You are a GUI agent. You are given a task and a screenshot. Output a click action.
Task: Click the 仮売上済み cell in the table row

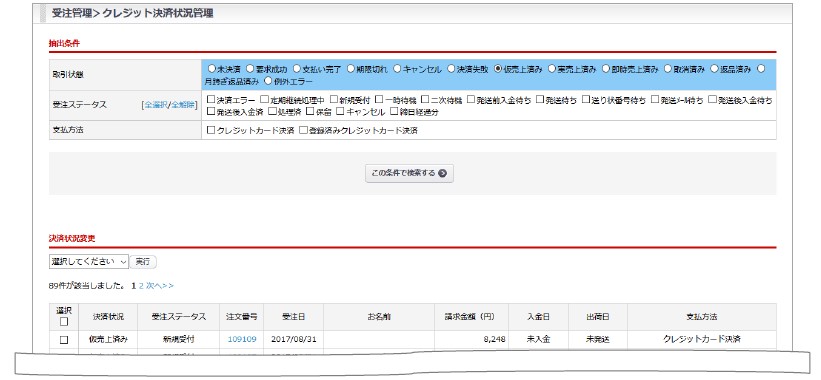[x=108, y=339]
